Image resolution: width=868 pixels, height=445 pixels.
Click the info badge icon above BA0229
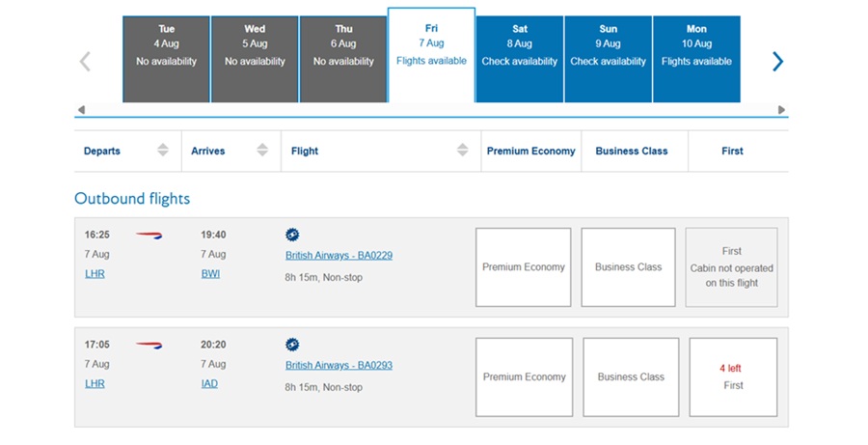point(292,235)
